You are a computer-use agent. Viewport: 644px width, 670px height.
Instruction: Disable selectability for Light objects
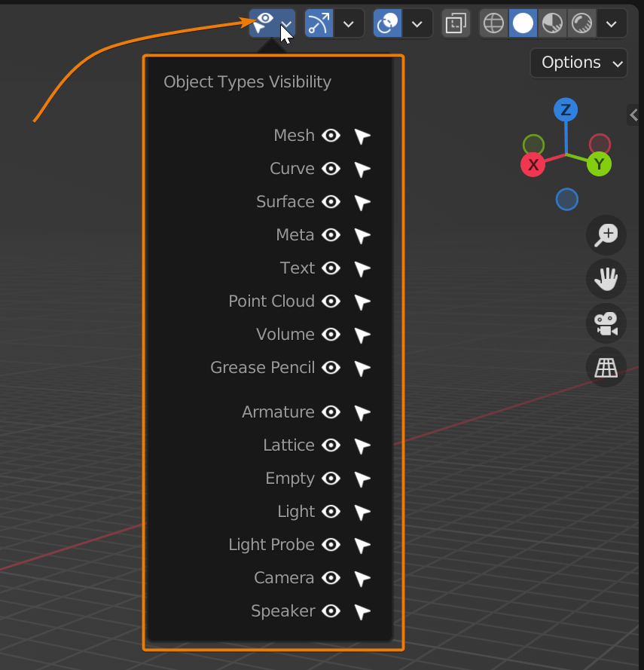point(362,512)
